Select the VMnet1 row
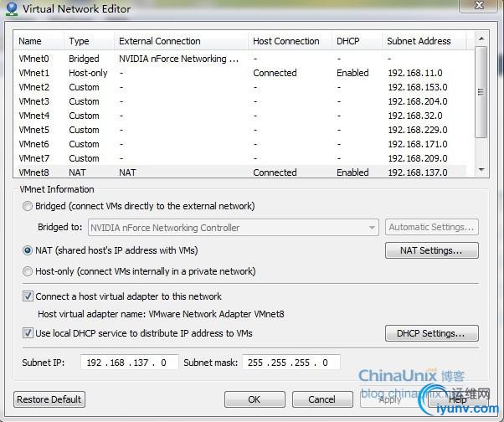This screenshot has width=504, height=422. coord(239,73)
